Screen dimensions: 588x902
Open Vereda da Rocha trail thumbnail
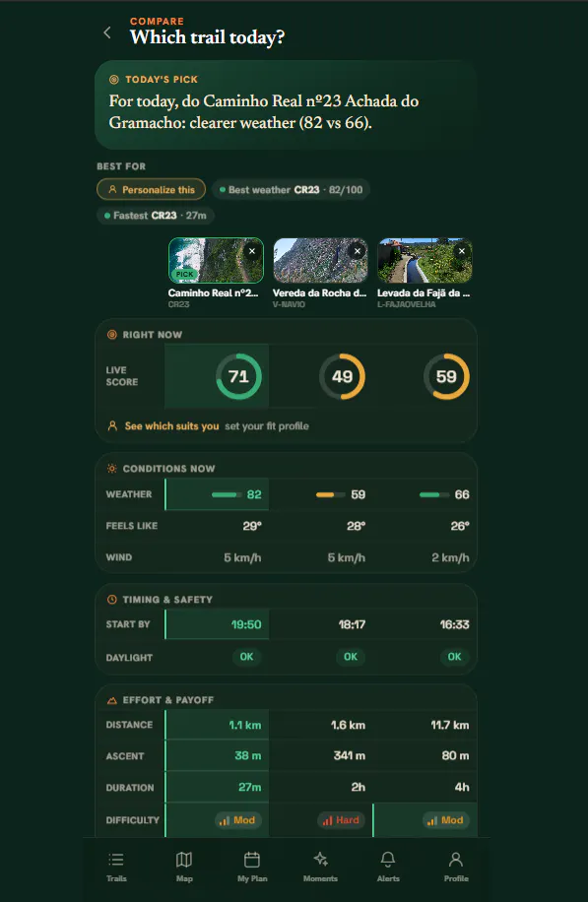(320, 261)
